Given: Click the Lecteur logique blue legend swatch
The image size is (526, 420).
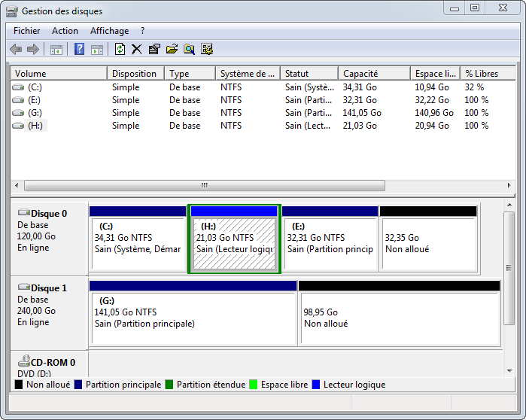Looking at the screenshot, I should click(315, 385).
